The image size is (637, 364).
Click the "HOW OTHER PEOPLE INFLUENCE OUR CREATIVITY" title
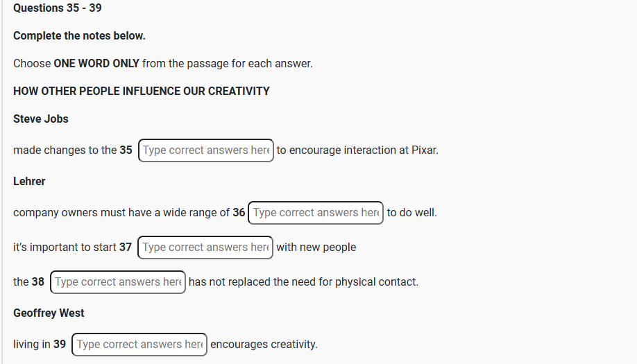click(142, 91)
